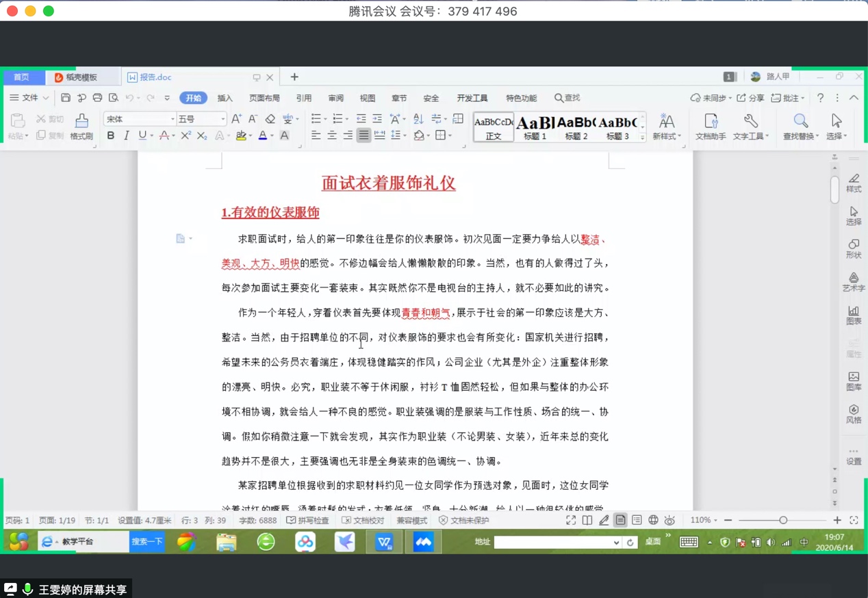This screenshot has height=598, width=868.
Task: Open the 页面布局 ribbon tab
Action: click(x=264, y=98)
